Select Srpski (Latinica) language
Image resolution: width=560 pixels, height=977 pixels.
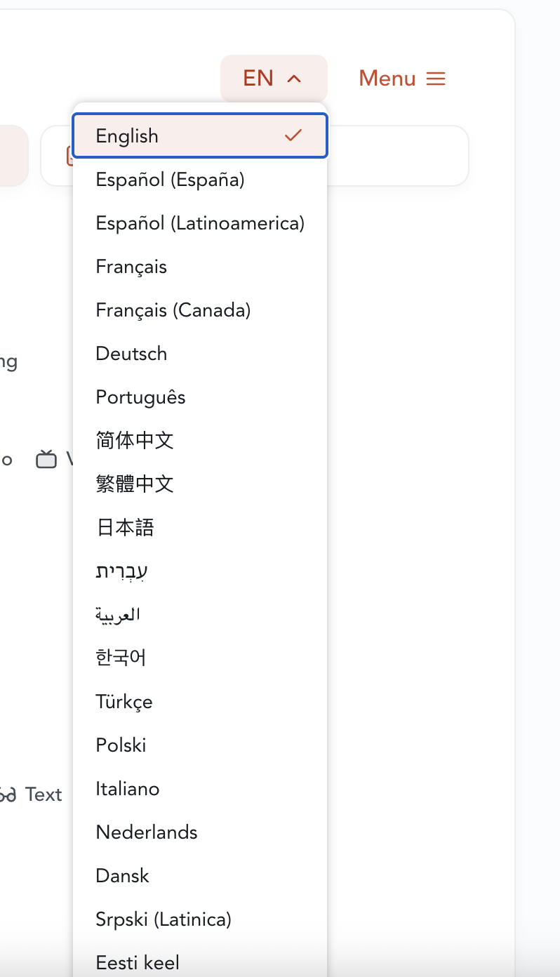pyautogui.click(x=163, y=919)
